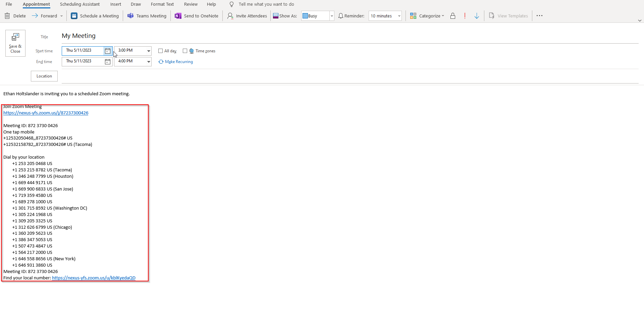
Task: Click the end date Thu 5/11/2023 field
Action: point(83,61)
